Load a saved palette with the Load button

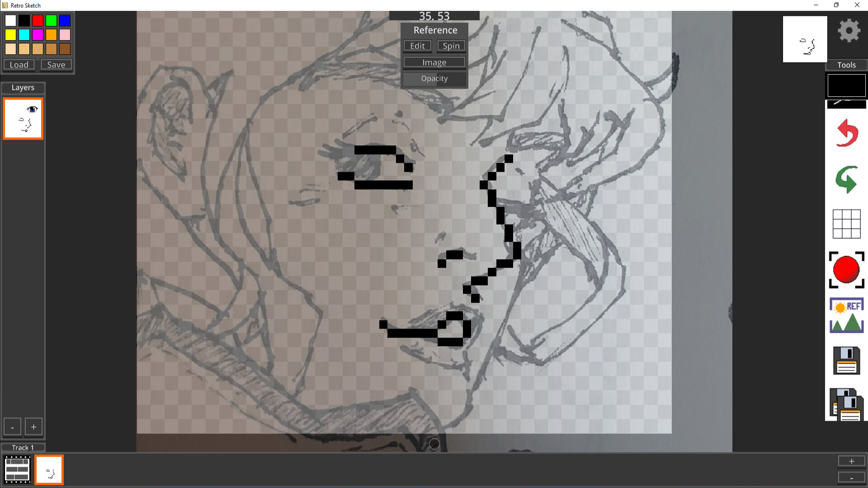tap(19, 65)
